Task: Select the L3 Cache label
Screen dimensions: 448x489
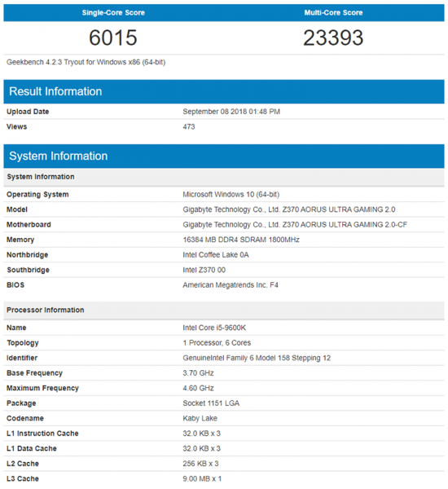Action: pyautogui.click(x=23, y=478)
